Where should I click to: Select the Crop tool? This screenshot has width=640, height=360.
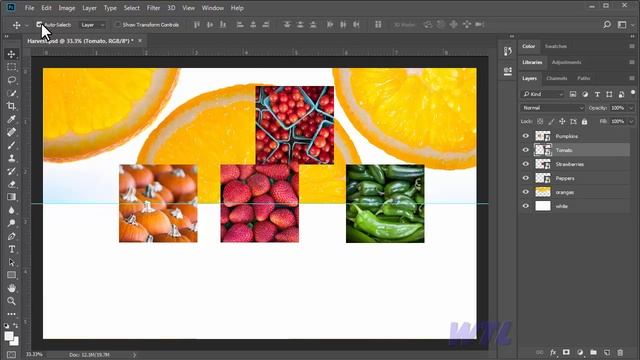pyautogui.click(x=11, y=106)
